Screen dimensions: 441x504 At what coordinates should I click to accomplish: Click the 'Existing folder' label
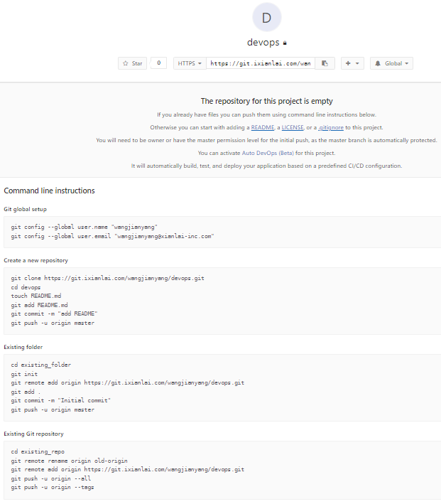coord(23,347)
